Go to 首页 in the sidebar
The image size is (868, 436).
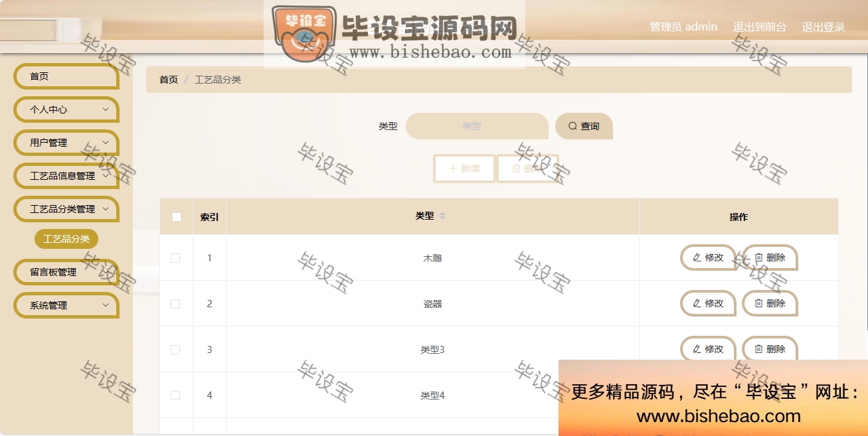click(66, 76)
